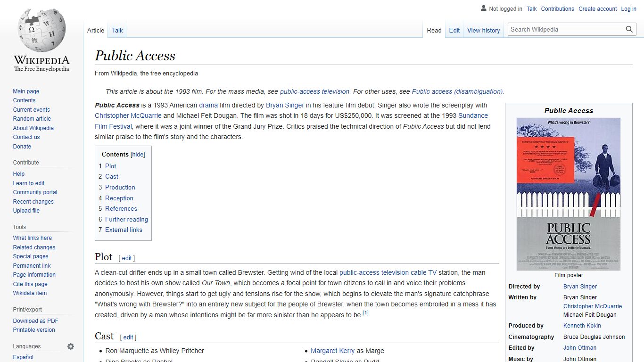The image size is (644, 362).
Task: Switch language to Español
Action: (23, 357)
